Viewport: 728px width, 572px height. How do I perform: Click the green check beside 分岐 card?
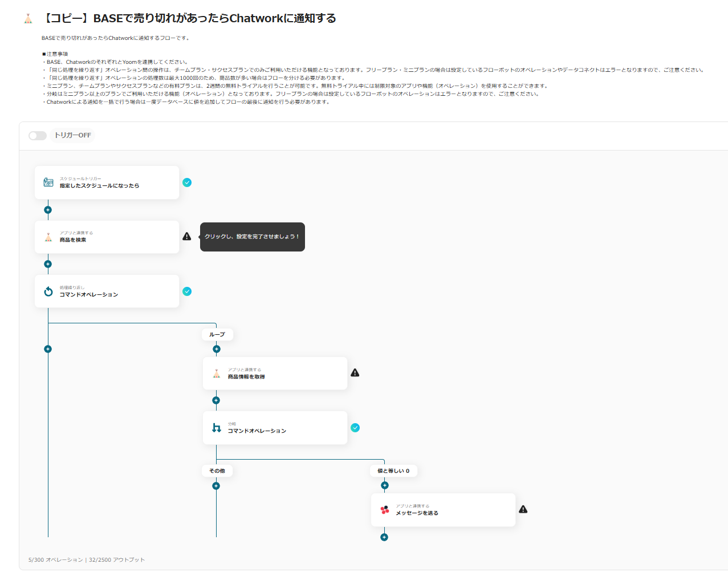pos(355,428)
